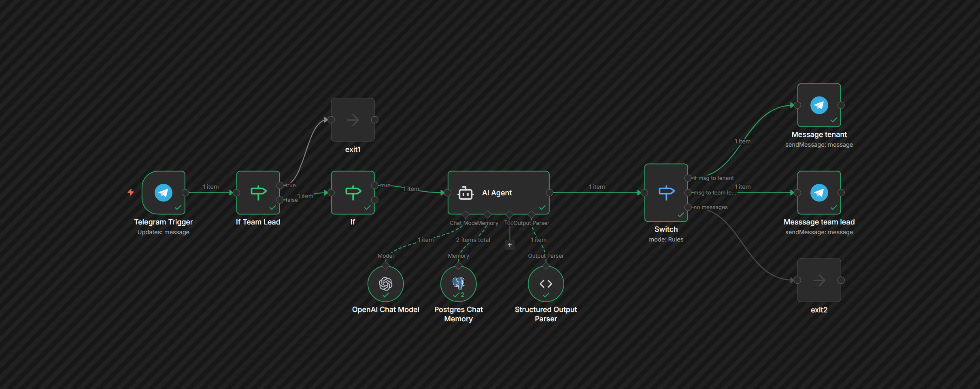
Task: Click the true output port of If Team Lead
Action: (x=280, y=186)
